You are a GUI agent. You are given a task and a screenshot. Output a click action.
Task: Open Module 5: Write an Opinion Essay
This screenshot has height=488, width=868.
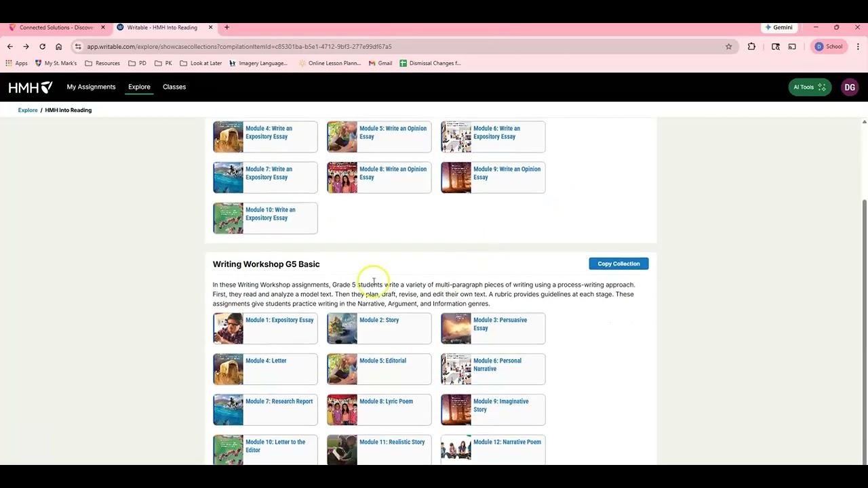tap(379, 137)
